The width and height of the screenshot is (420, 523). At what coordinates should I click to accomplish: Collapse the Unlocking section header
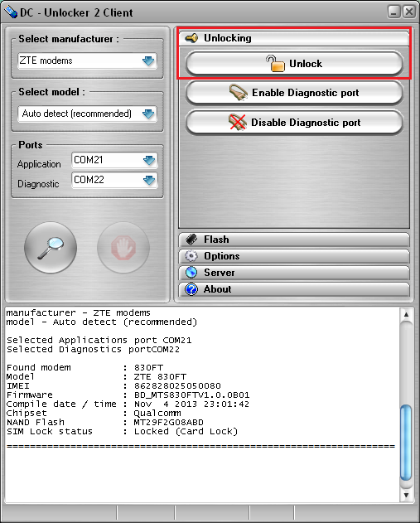tap(294, 38)
